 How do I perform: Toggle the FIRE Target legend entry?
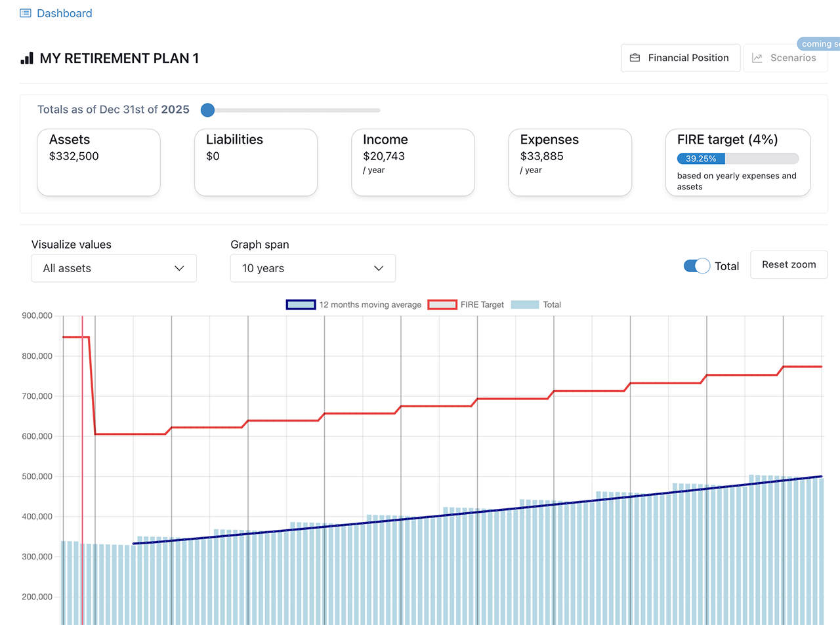466,304
